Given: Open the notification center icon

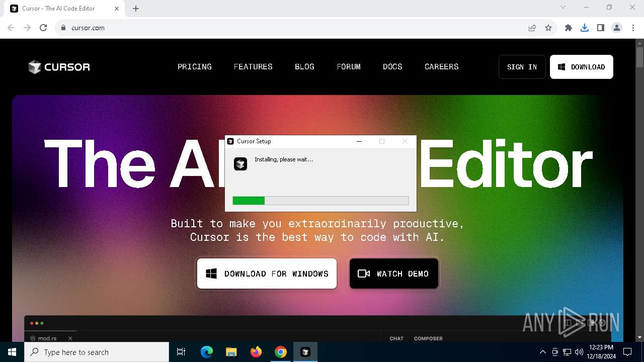Looking at the screenshot, I should (x=627, y=352).
